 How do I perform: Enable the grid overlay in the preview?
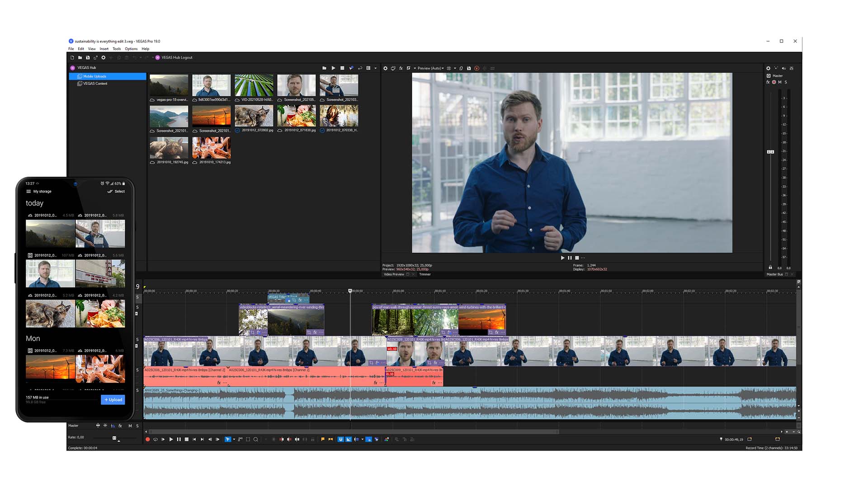click(449, 68)
